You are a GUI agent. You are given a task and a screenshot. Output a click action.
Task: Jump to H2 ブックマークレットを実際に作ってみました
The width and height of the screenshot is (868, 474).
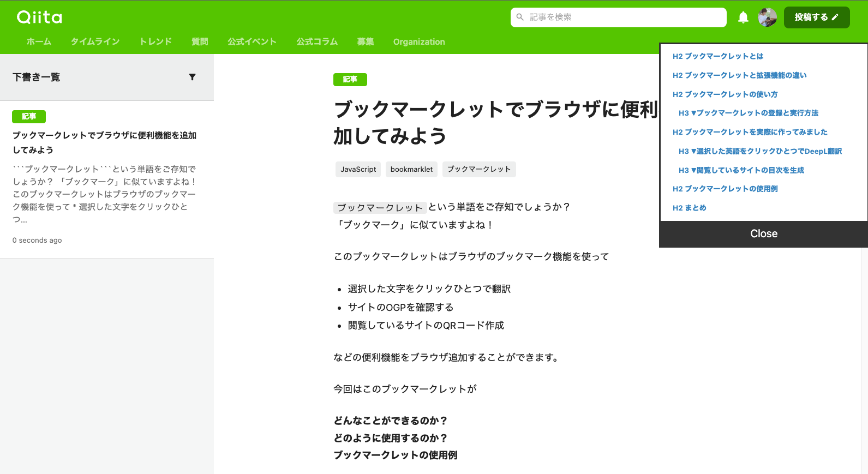750,132
